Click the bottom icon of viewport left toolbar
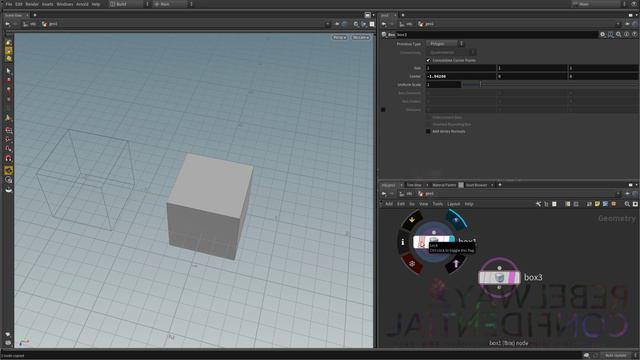 click(x=8, y=343)
